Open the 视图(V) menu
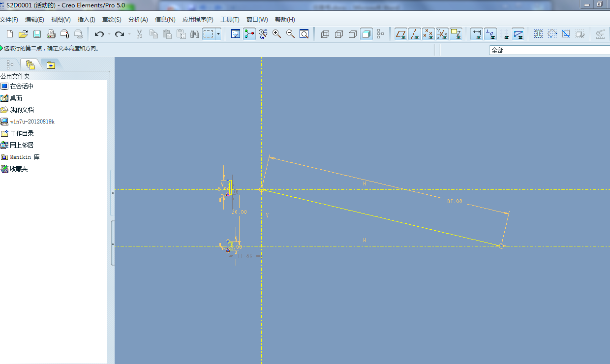610x364 pixels. (61, 20)
